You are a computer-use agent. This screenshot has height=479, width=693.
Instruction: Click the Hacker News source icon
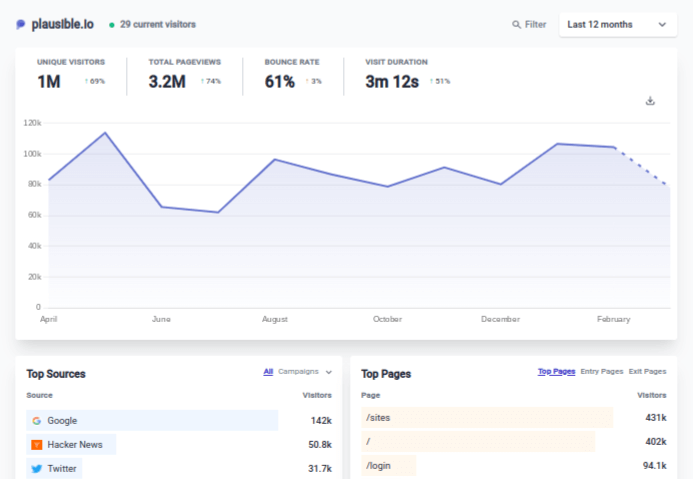[36, 444]
